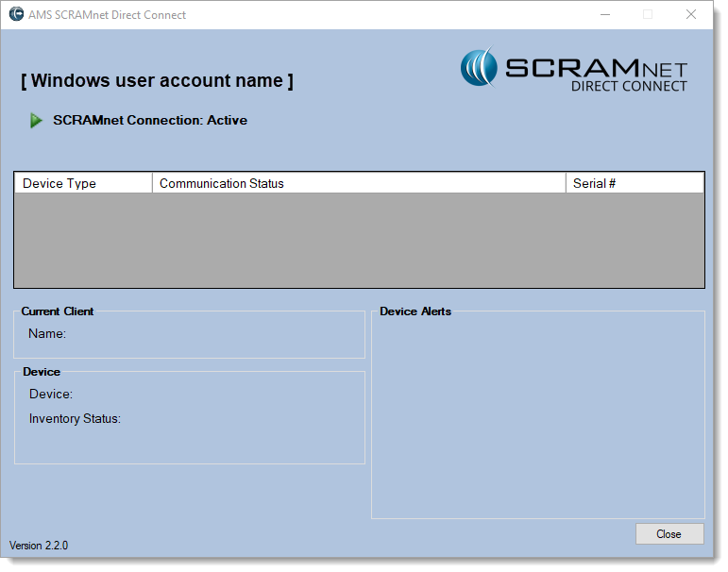The height and width of the screenshot is (572, 728).
Task: Click the Device: label in Device group
Action: pyautogui.click(x=51, y=395)
